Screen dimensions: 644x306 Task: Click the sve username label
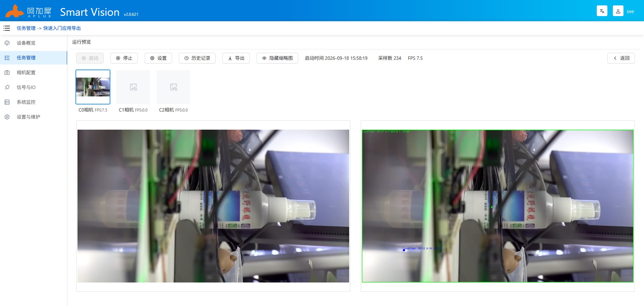(630, 11)
